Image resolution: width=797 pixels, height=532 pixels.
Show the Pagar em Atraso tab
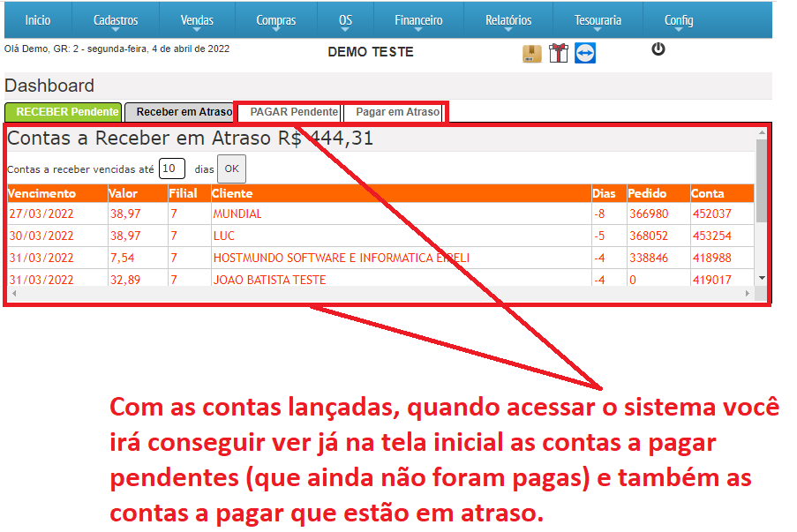pyautogui.click(x=395, y=112)
